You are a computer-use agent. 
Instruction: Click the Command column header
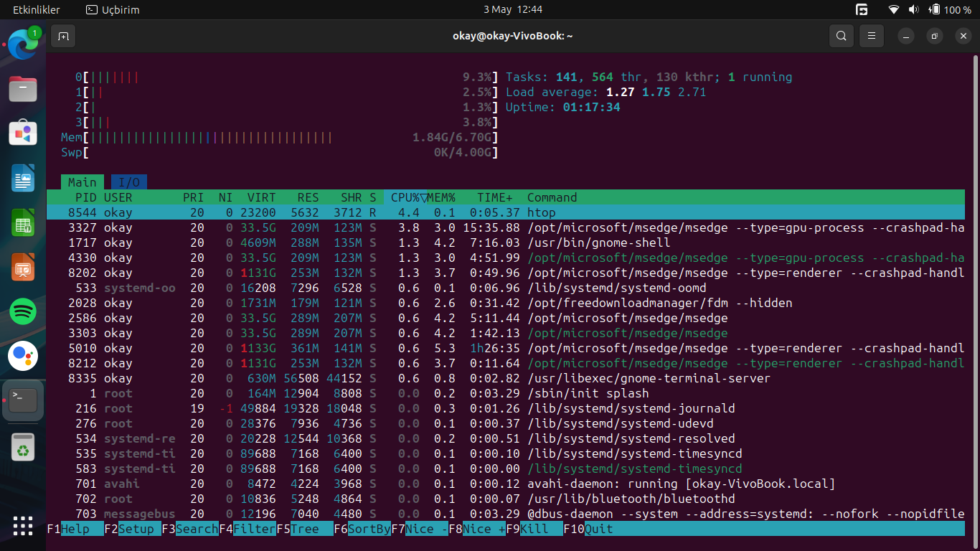tap(552, 197)
